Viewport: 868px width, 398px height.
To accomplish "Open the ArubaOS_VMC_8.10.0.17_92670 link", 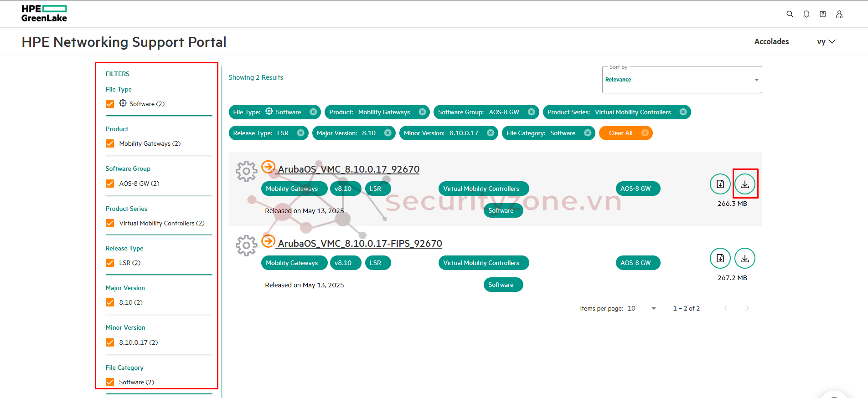I will 349,169.
